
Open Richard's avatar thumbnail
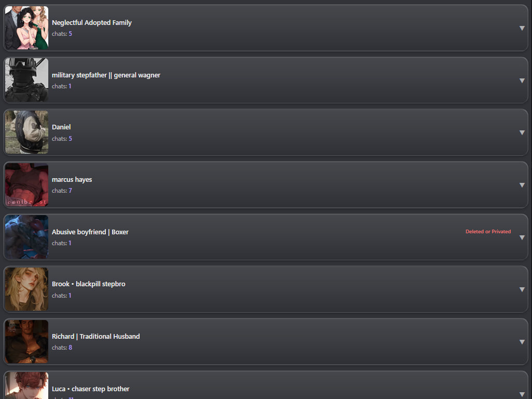pos(26,342)
